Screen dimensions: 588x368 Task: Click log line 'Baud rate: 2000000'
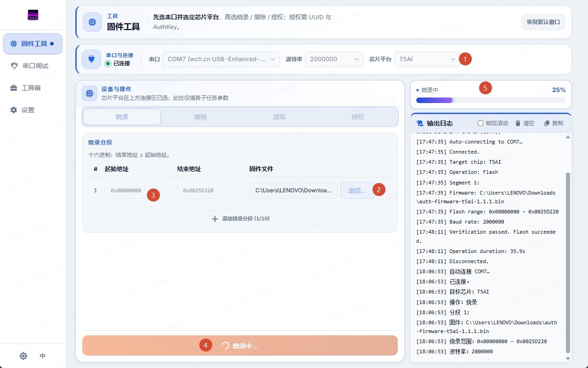click(x=460, y=222)
